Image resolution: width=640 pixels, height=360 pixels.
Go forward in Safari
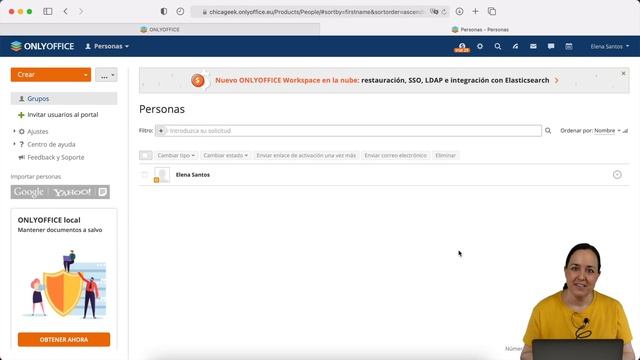click(x=81, y=11)
